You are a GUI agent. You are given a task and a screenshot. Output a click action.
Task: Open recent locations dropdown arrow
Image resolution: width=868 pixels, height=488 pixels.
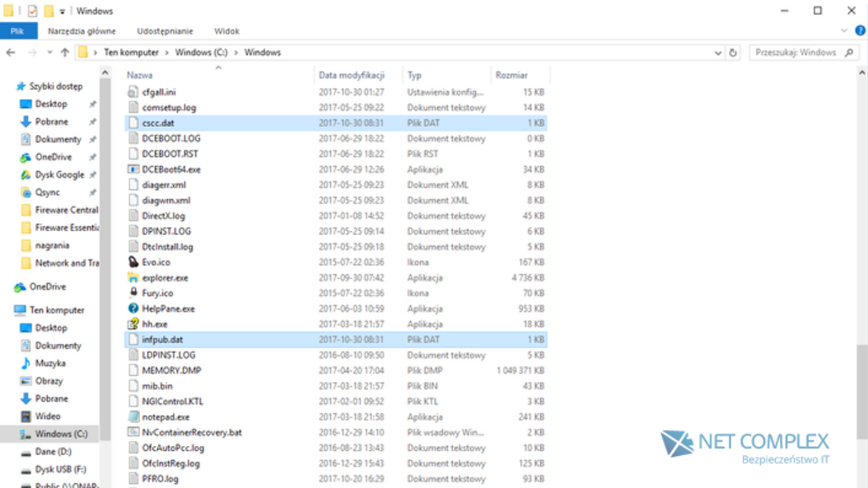pos(49,53)
